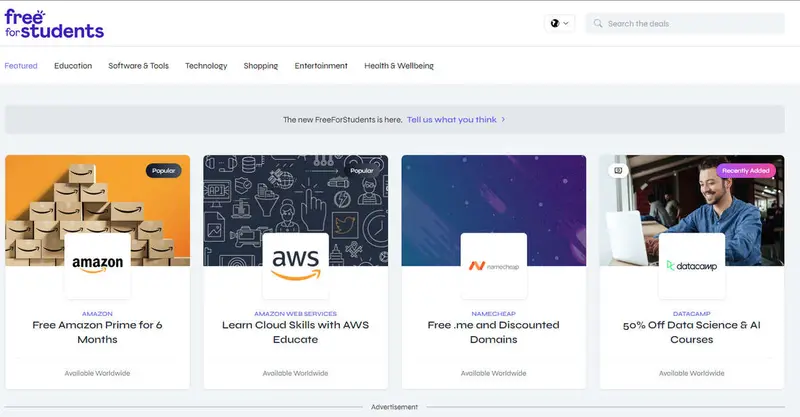Open Free Amazon Prime for 6 Months deal

pos(98,332)
